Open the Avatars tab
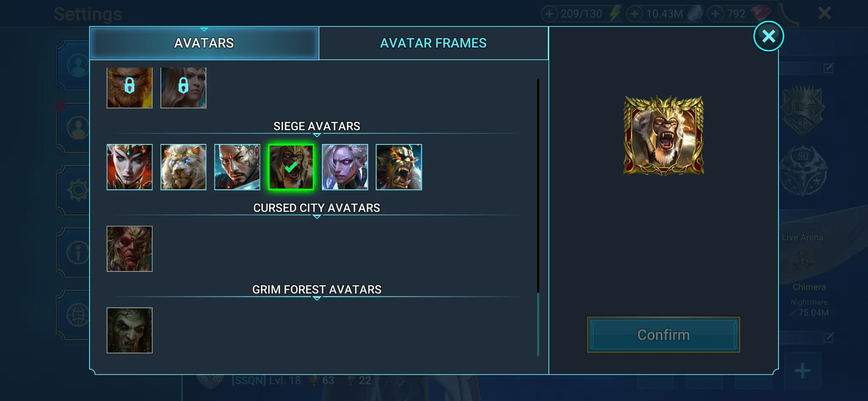The width and height of the screenshot is (868, 401). [204, 43]
